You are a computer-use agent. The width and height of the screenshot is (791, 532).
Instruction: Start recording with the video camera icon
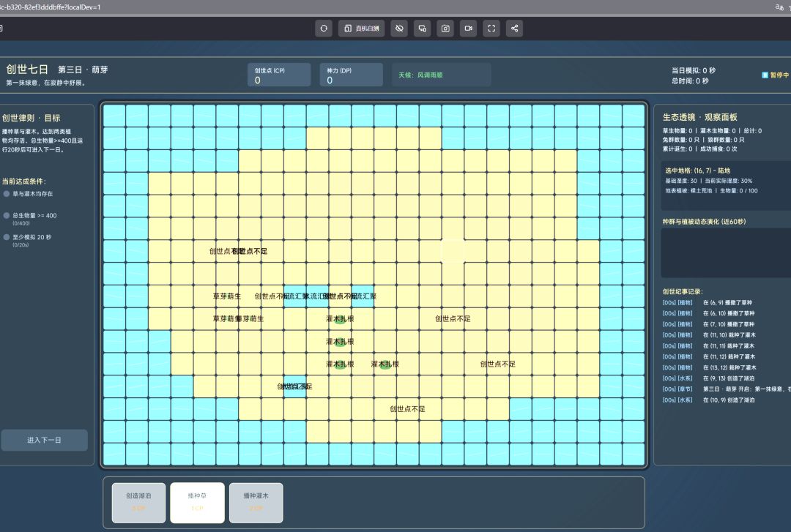point(469,29)
